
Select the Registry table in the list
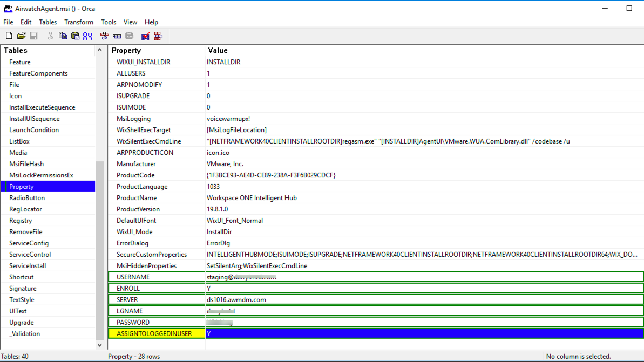click(21, 221)
